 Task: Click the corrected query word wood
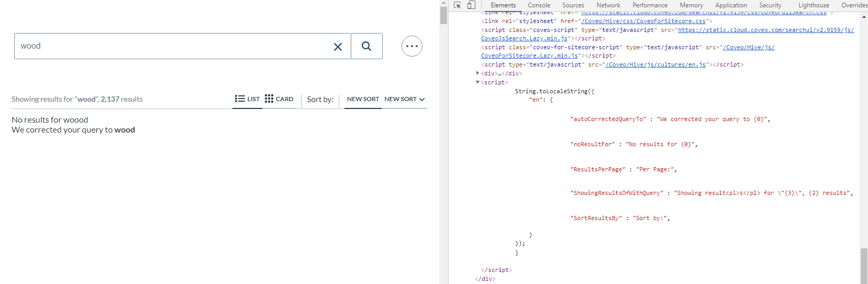125,130
